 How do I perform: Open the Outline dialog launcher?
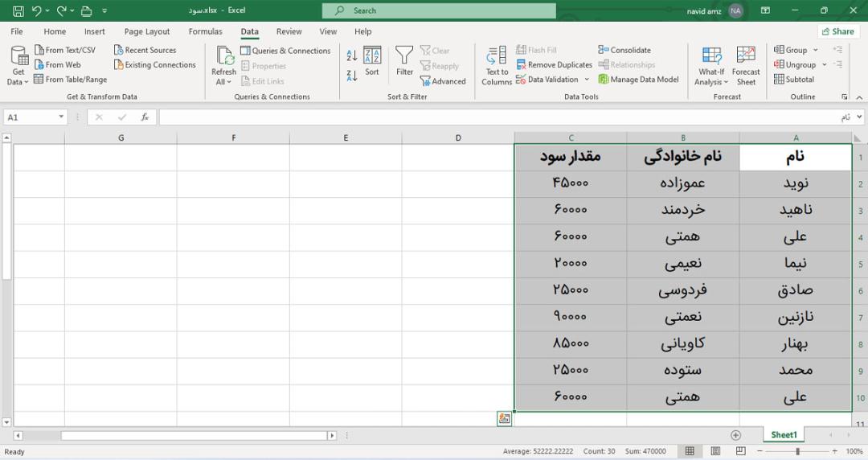[844, 97]
